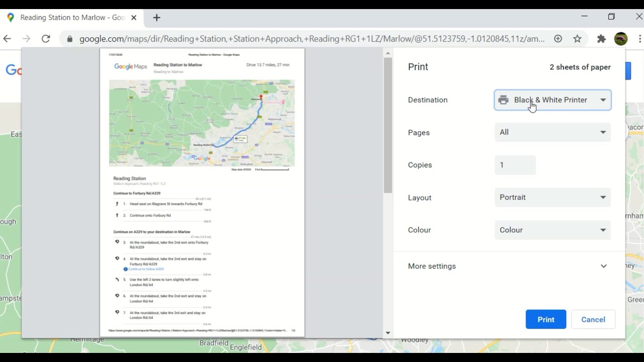The width and height of the screenshot is (644, 362).
Task: Click the down arrow on the preview scrollbar
Action: (387, 333)
